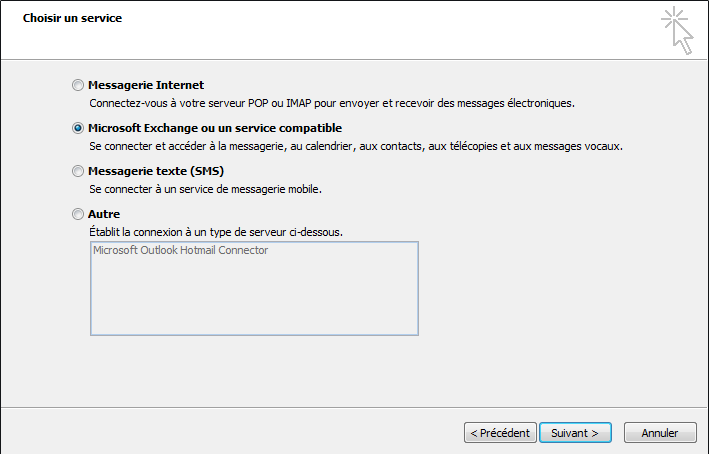Screen dimensions: 709x454
Task: Click "Microsoft Exchange ou un service compatible" label
Action: (214, 129)
